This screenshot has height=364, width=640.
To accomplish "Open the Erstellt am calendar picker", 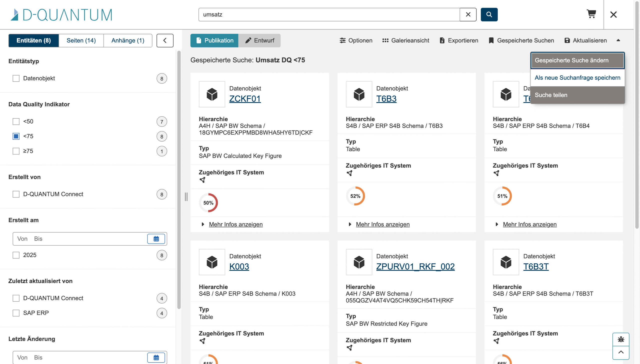I will (156, 239).
